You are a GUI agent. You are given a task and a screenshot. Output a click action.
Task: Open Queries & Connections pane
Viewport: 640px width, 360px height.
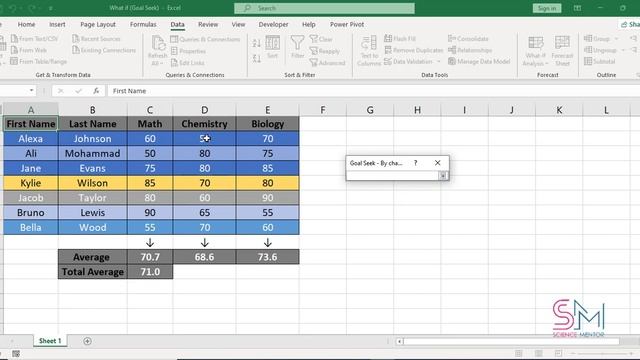point(205,39)
